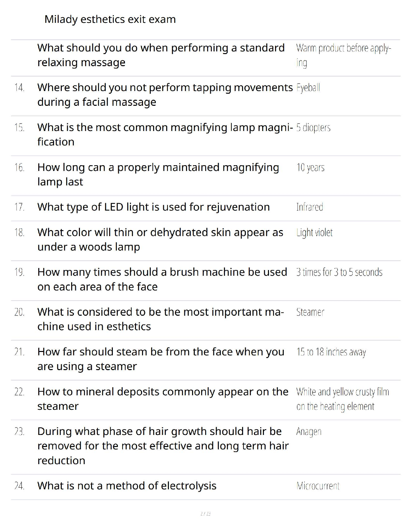Select the 'Warm product before applying' answer
The image size is (411, 532).
(343, 55)
